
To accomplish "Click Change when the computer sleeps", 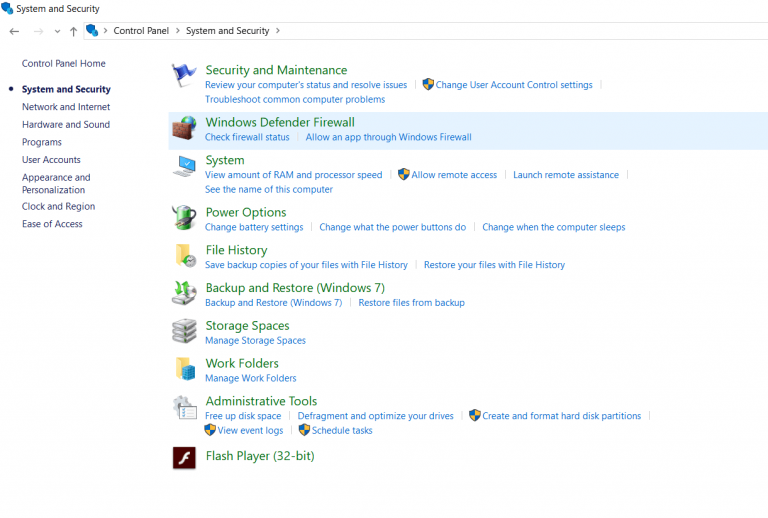I will (553, 227).
